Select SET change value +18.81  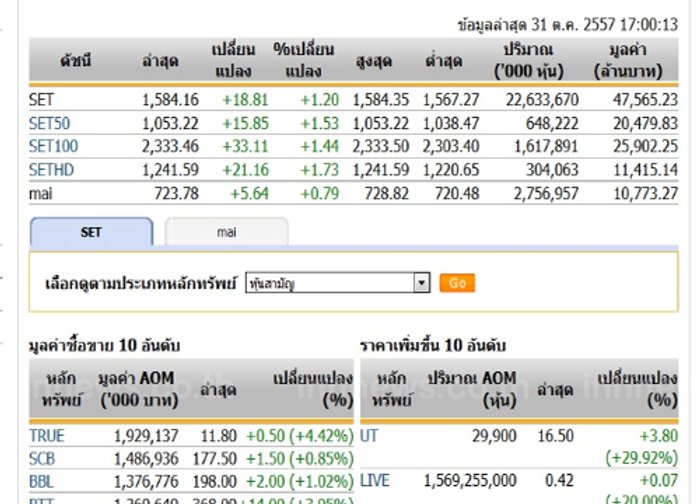pos(245,100)
